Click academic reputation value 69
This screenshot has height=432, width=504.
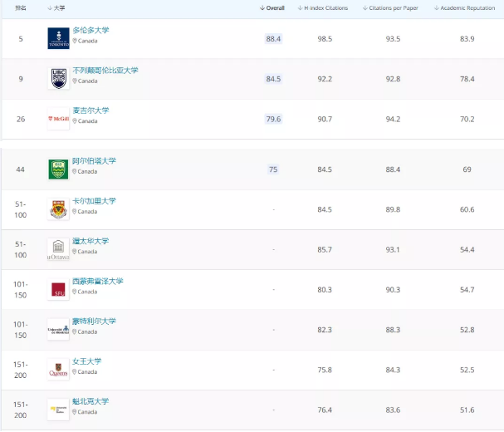pyautogui.click(x=467, y=169)
